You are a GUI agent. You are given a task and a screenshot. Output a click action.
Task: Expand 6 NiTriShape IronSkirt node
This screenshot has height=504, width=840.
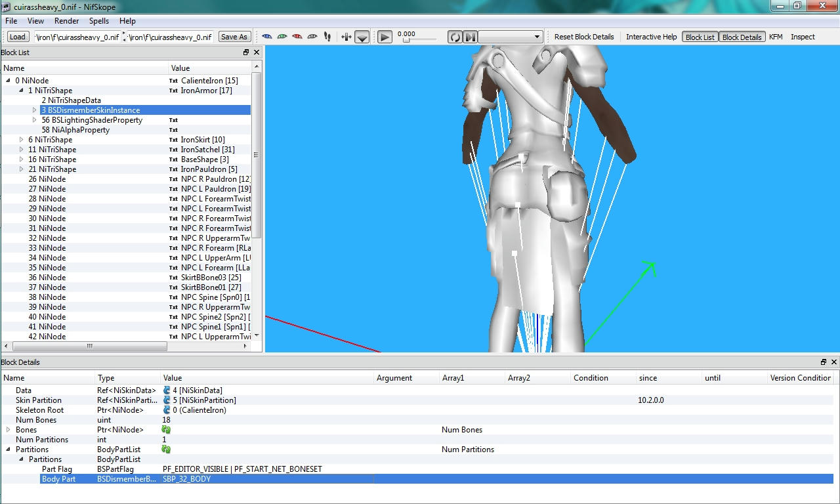tap(22, 140)
